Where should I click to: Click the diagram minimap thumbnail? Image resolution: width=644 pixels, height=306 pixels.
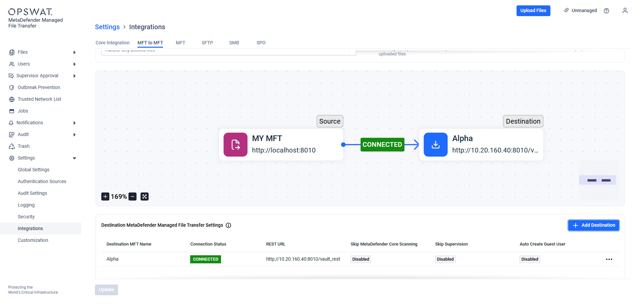599,180
